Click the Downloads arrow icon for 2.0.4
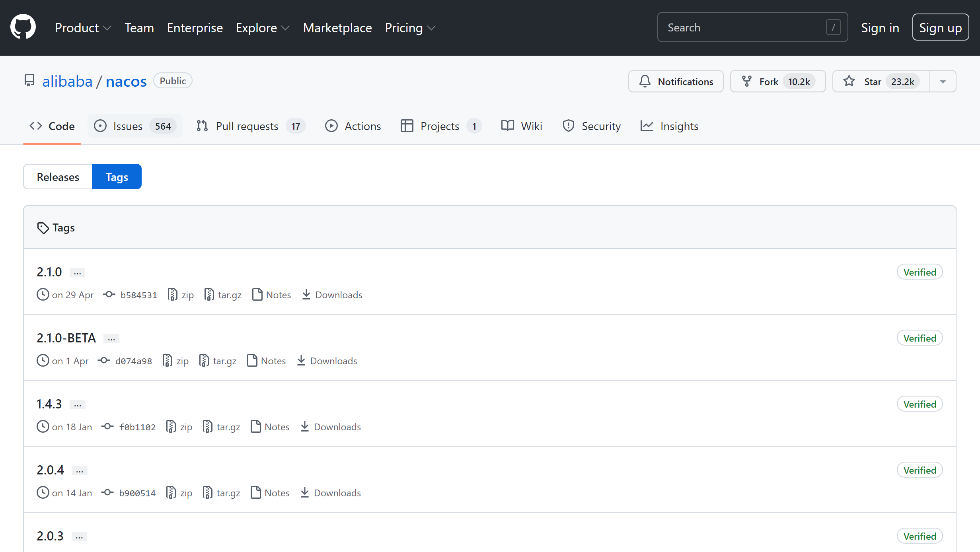Screen dimensions: 980x552 pos(305,493)
